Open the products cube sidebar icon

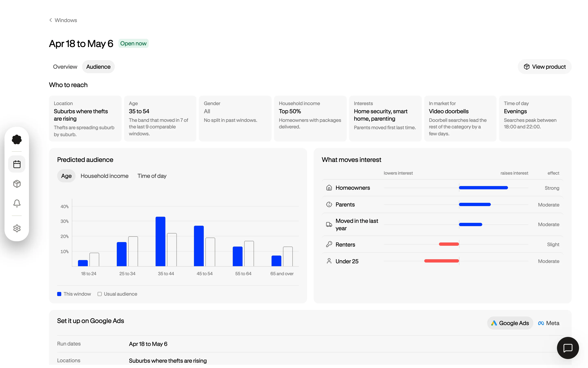coord(17,184)
